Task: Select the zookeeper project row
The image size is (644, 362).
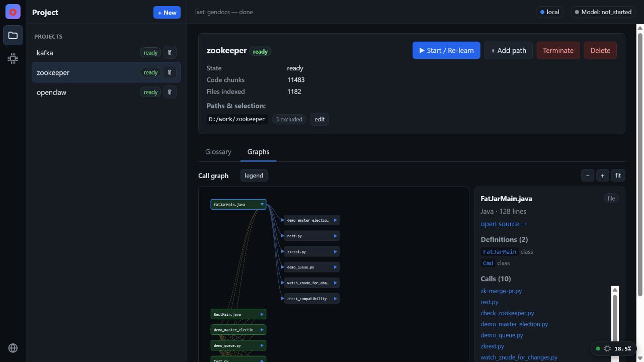Action: pos(106,72)
